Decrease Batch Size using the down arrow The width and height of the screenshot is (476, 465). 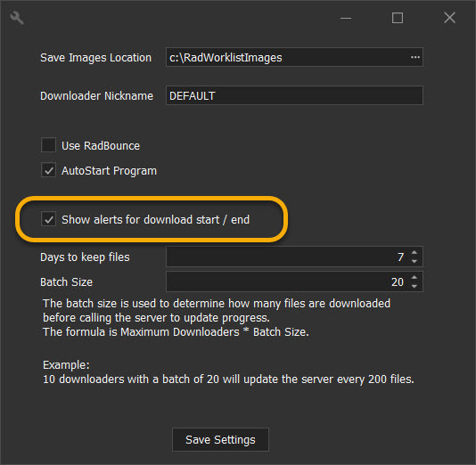[414, 286]
